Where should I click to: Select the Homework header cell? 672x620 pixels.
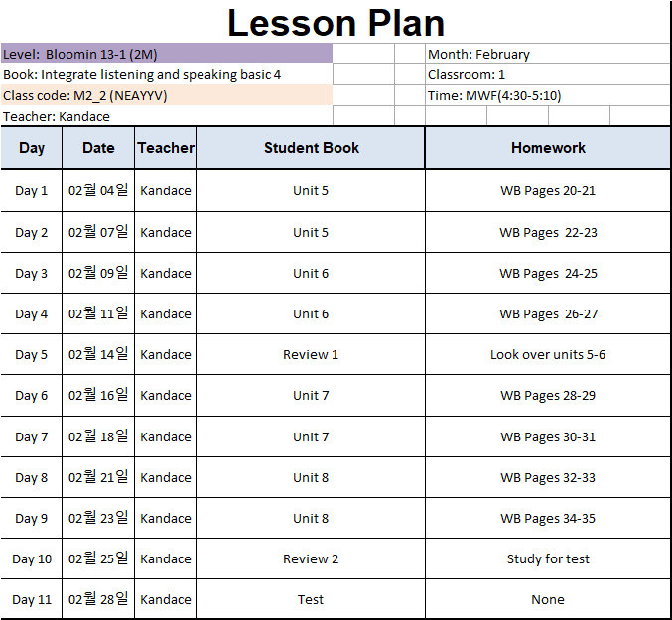pyautogui.click(x=548, y=147)
